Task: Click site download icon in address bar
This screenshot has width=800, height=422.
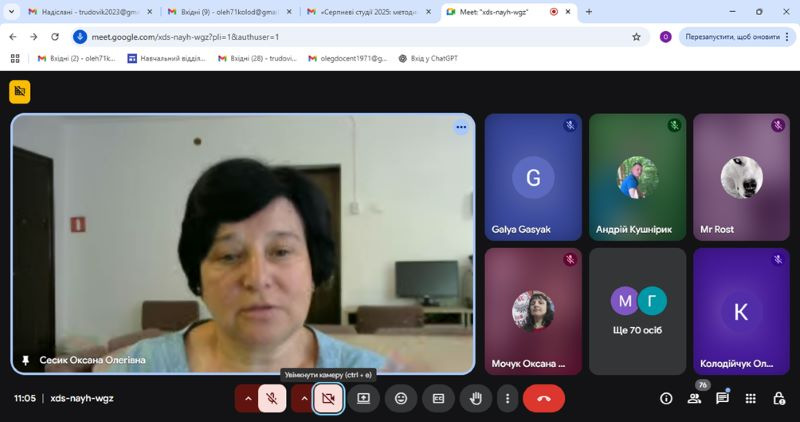Action: coord(80,37)
